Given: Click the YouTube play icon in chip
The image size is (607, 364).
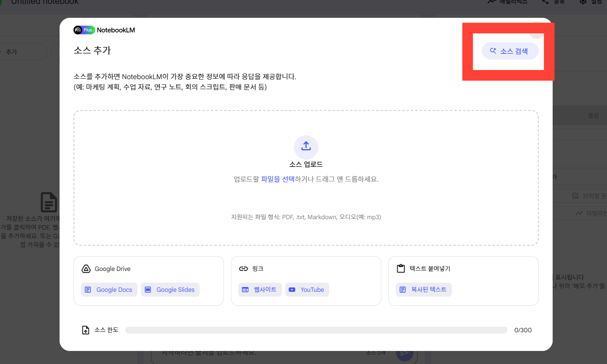Looking at the screenshot, I should (x=292, y=290).
